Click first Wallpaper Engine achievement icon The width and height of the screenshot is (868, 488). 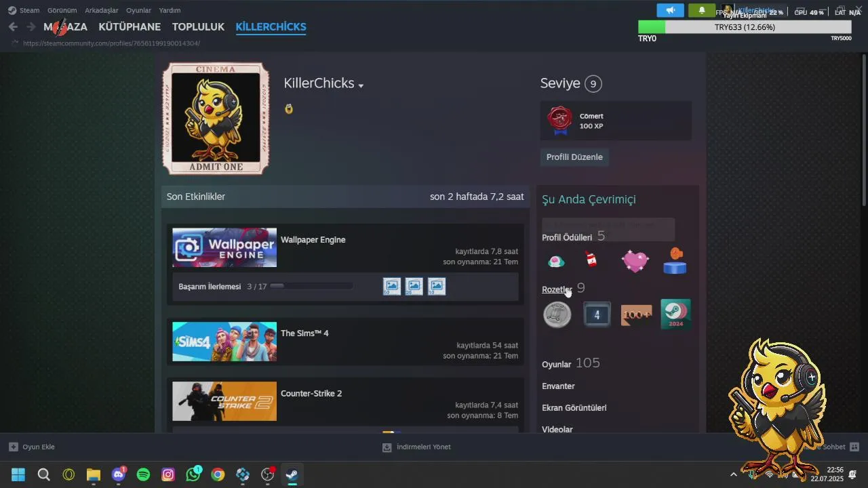click(392, 287)
